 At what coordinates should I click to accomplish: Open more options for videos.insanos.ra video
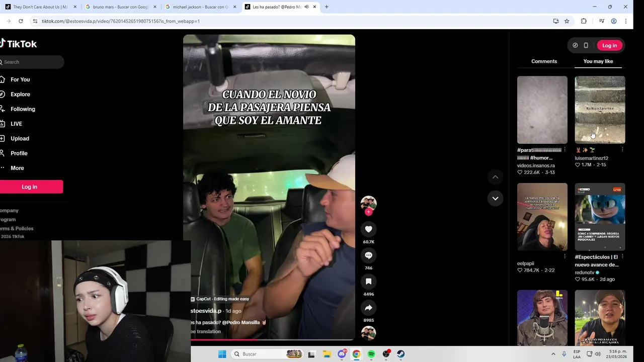[x=565, y=150]
